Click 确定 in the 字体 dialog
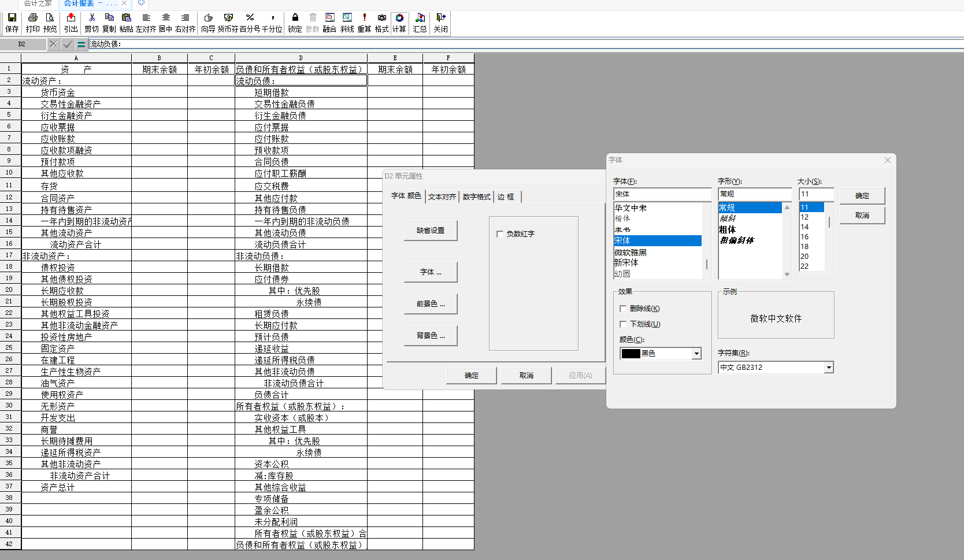The image size is (964, 560). pos(862,196)
